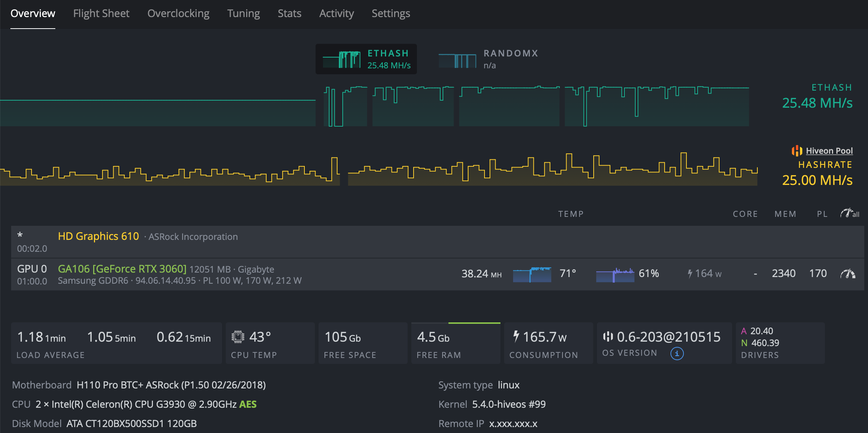The width and height of the screenshot is (868, 433).
Task: Click the Hiveon Pool logo icon
Action: [x=797, y=151]
